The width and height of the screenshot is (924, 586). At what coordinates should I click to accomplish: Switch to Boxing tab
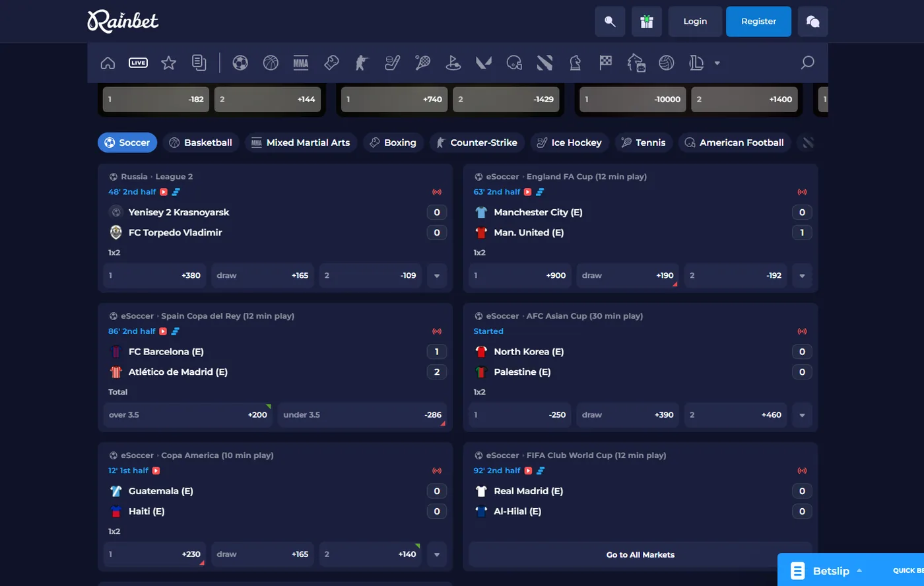coord(393,143)
